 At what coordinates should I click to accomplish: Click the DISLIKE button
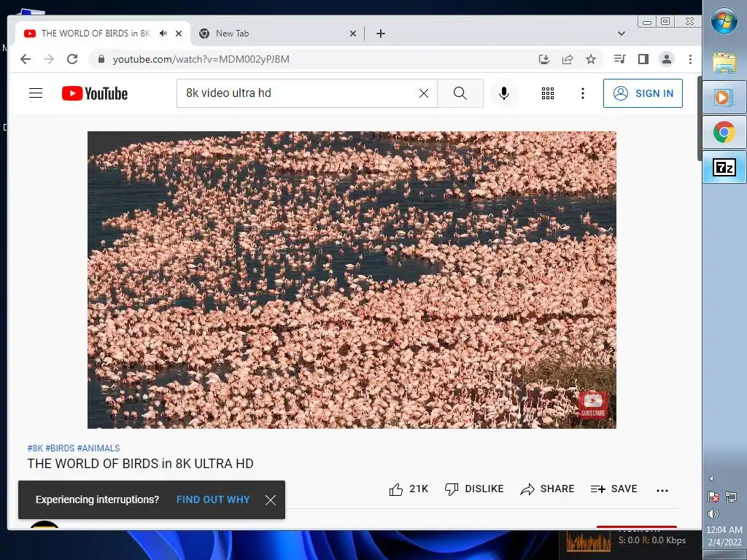(474, 489)
